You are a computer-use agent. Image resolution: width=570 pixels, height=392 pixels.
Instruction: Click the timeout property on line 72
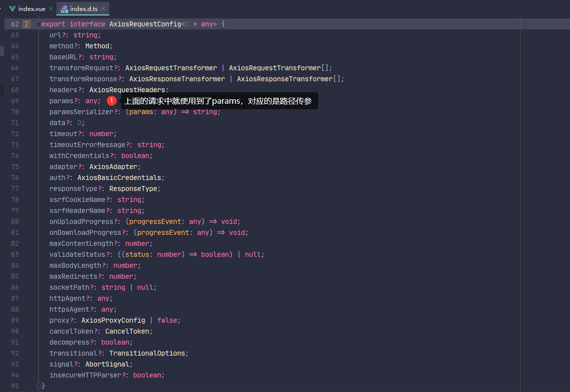(63, 134)
